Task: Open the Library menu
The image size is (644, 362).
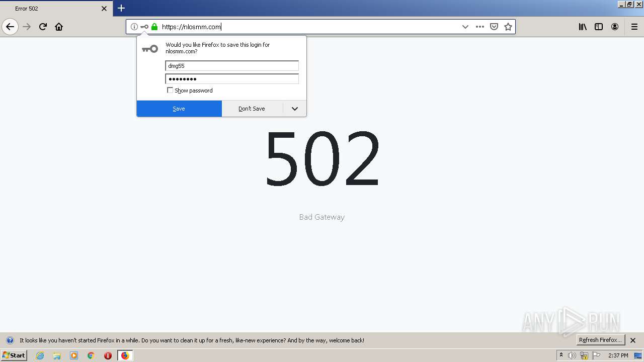Action: pos(583,27)
